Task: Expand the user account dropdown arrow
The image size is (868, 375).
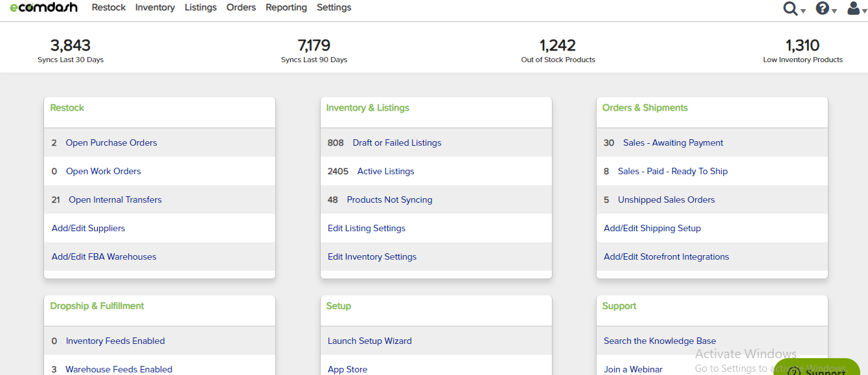Action: pos(865,10)
